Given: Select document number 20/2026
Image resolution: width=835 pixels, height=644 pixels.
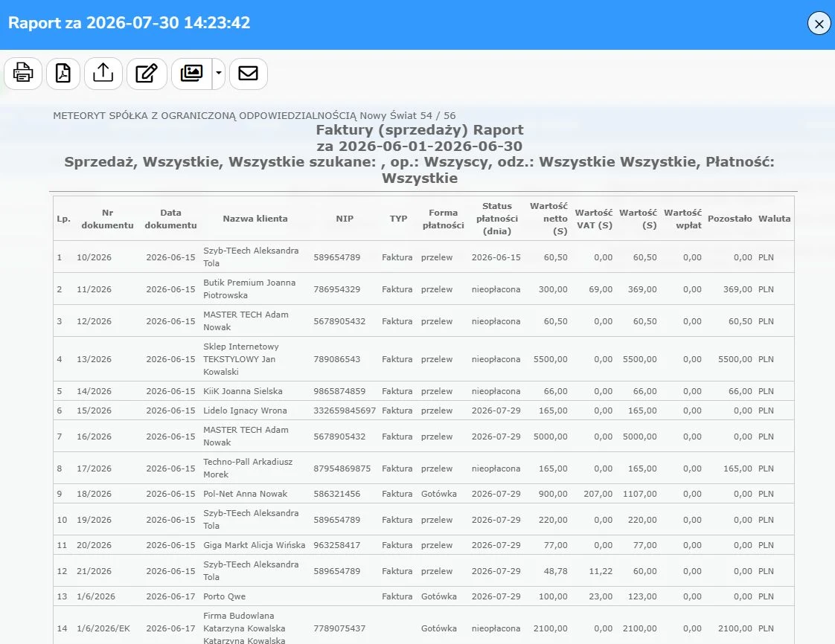Looking at the screenshot, I should tap(95, 546).
